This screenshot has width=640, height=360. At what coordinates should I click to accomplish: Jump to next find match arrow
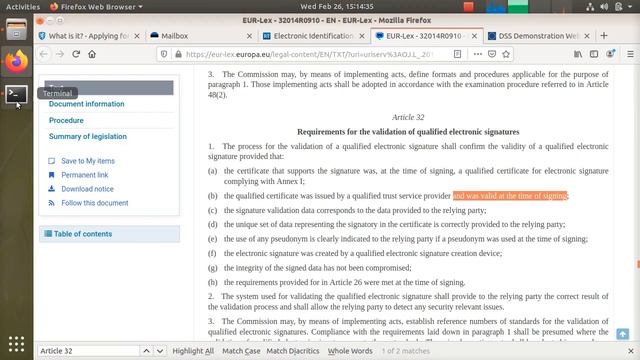[160, 351]
